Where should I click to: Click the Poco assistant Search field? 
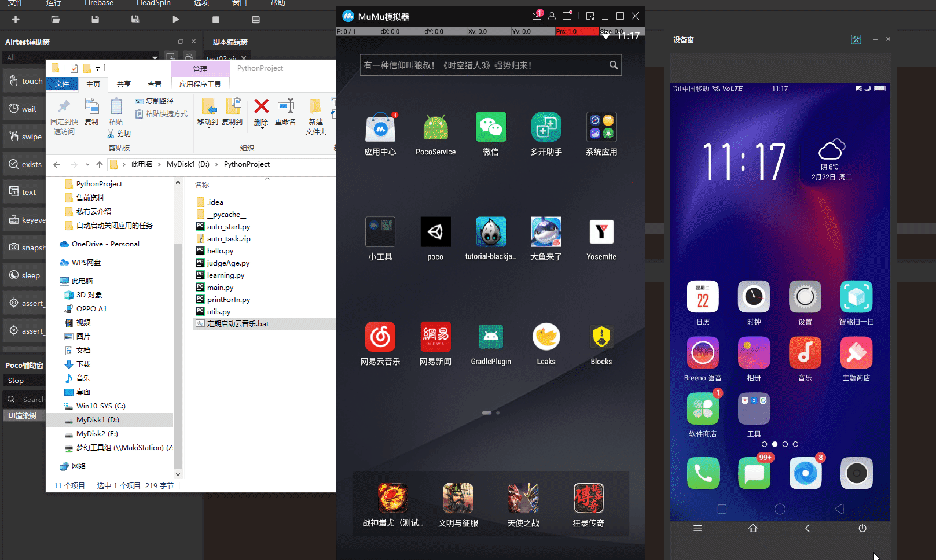(24, 399)
